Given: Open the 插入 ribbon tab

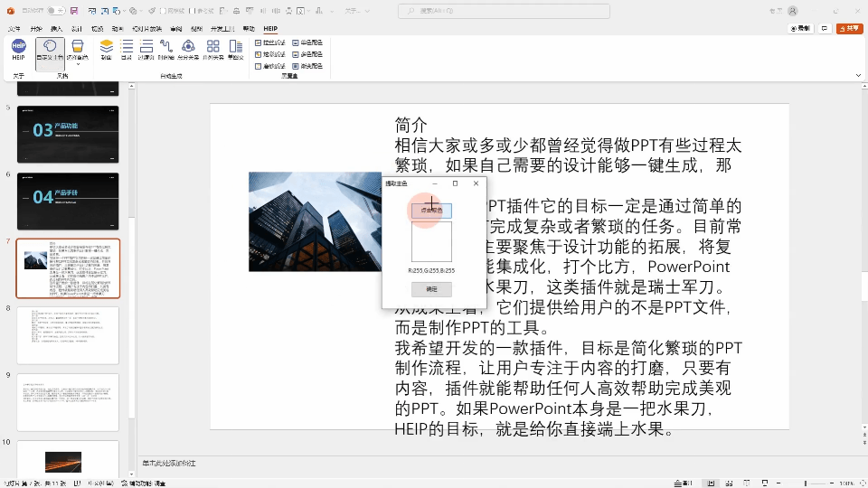Looking at the screenshot, I should (57, 29).
